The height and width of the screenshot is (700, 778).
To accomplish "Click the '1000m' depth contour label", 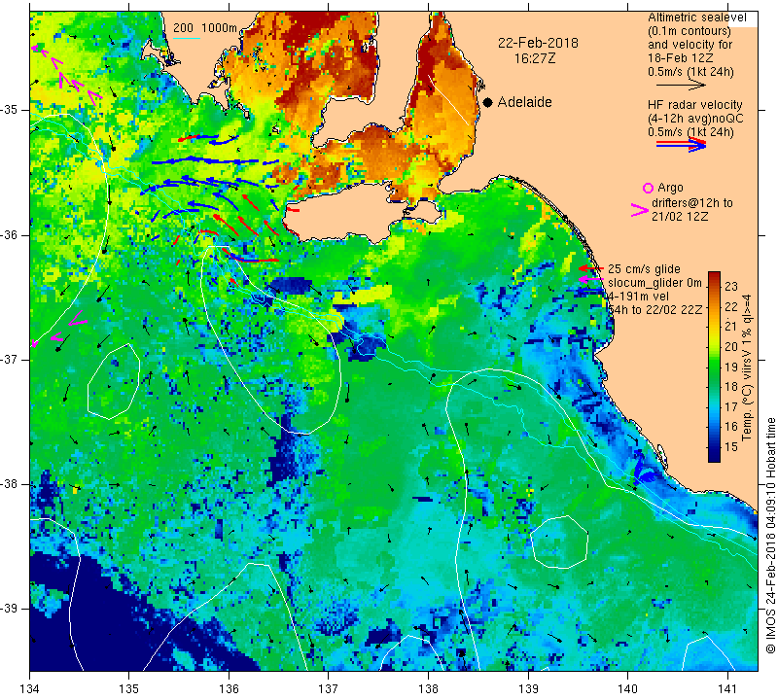I will point(219,28).
